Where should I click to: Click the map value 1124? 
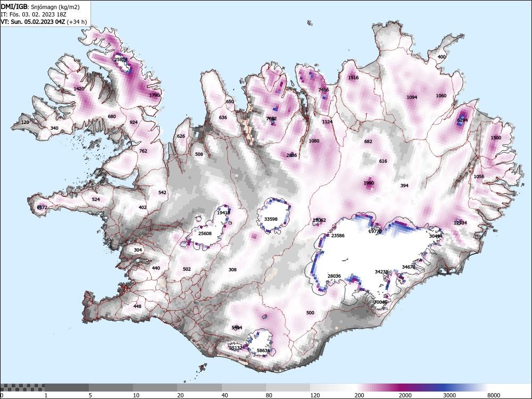pos(327,122)
